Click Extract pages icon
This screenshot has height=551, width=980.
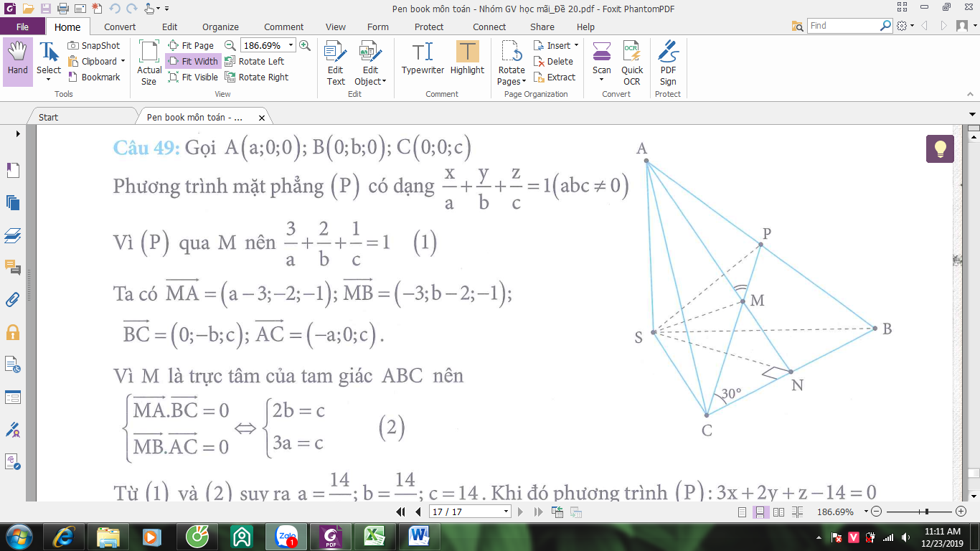(555, 77)
